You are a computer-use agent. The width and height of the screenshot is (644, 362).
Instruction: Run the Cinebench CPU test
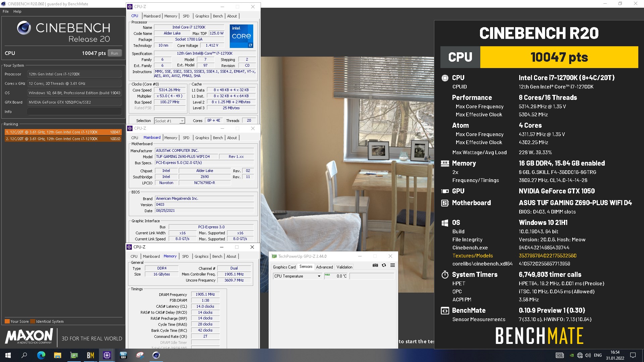[114, 53]
